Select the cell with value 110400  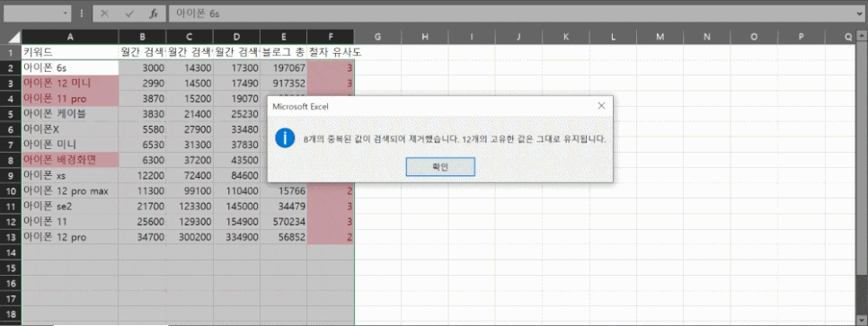pyautogui.click(x=236, y=191)
